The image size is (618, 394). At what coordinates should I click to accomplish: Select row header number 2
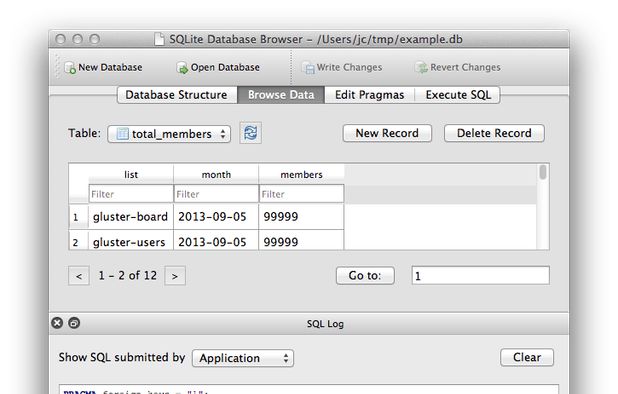coord(78,240)
